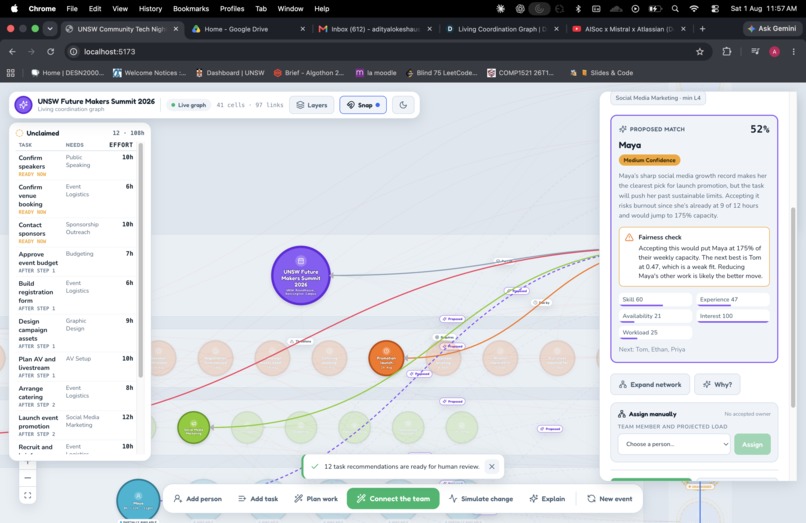Click the Skill 60 score bar
The image size is (806, 523).
pos(655,300)
